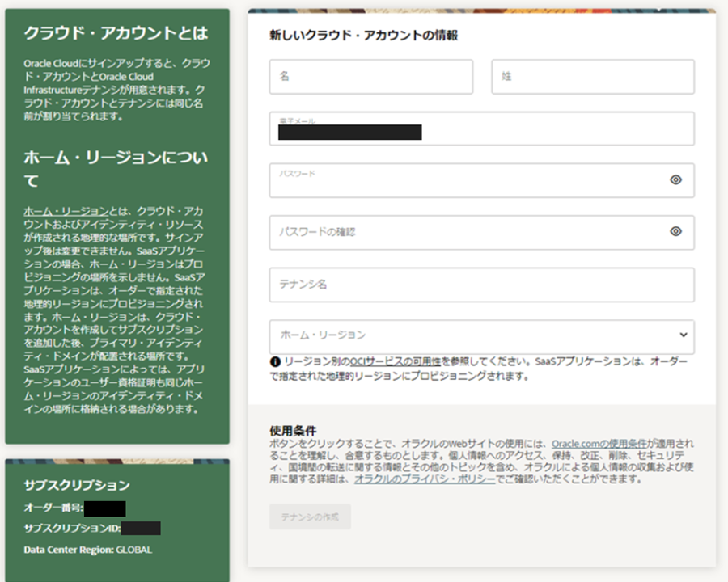This screenshot has height=582, width=728.
Task: Click the テナンシ名 input field
Action: click(482, 285)
